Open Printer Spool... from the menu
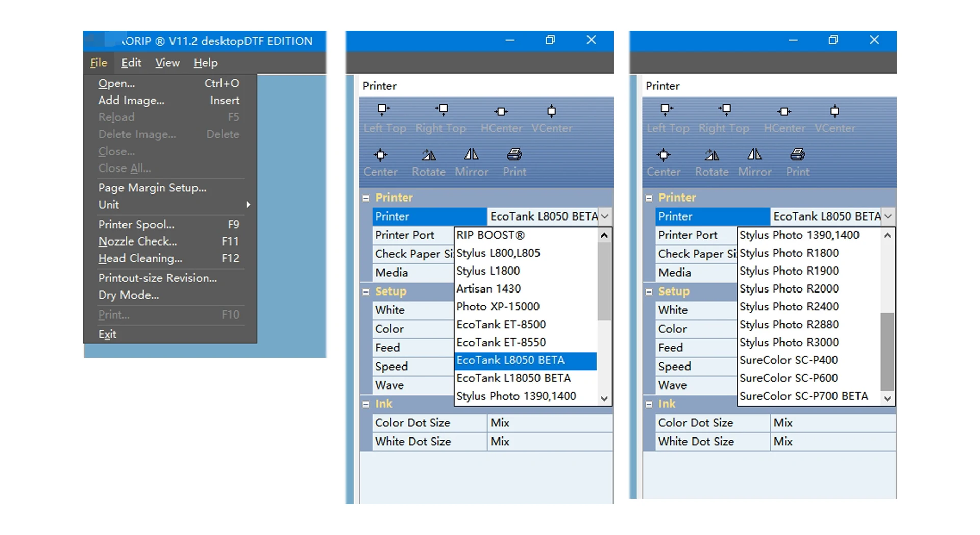 [x=169, y=225]
